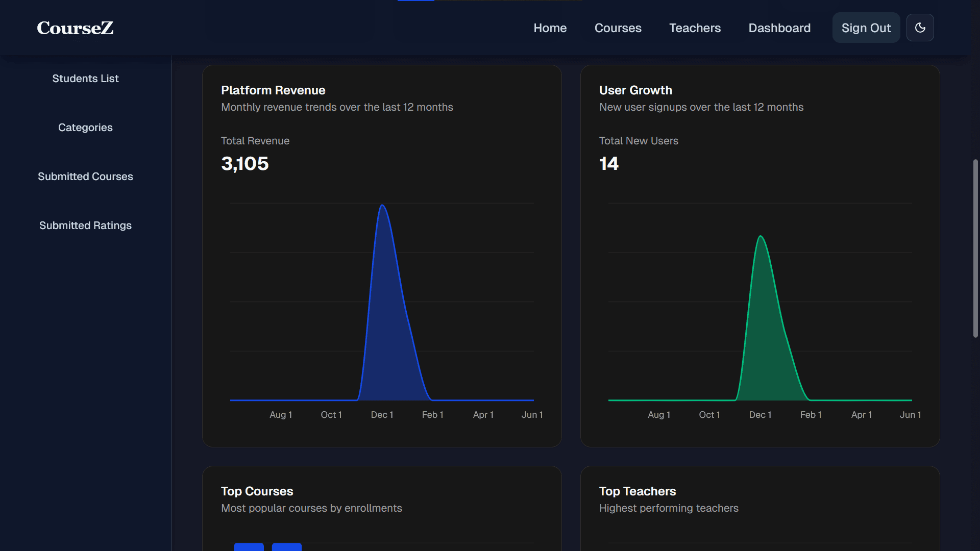Navigate to Dashboard in the top bar

pos(779,28)
